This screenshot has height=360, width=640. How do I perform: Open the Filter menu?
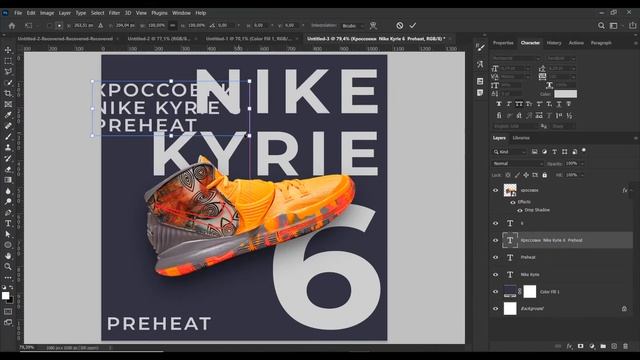[114, 13]
